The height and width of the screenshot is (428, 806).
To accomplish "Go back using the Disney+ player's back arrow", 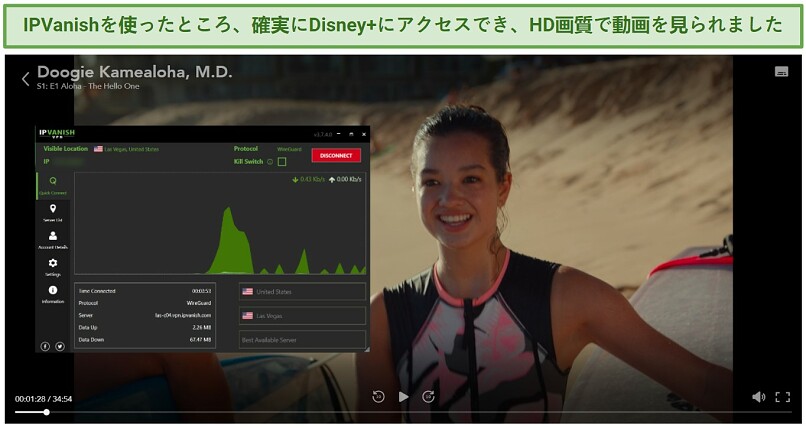I will [25, 79].
